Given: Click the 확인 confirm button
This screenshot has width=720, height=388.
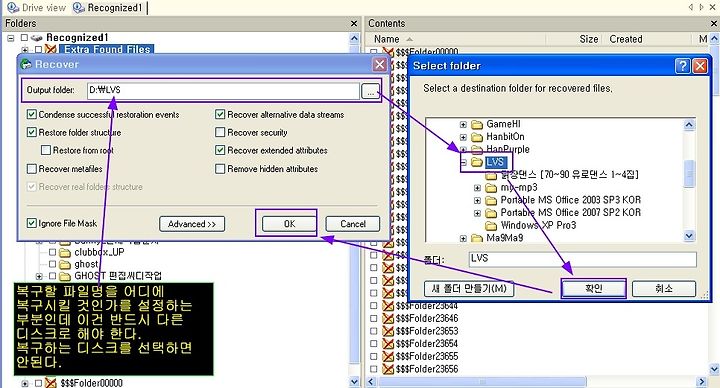Looking at the screenshot, I should [593, 288].
